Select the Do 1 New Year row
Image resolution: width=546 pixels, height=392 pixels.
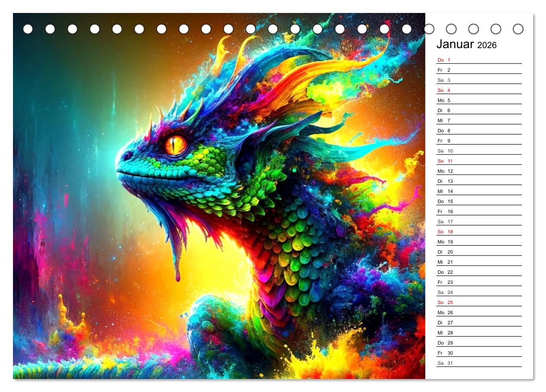click(478, 60)
